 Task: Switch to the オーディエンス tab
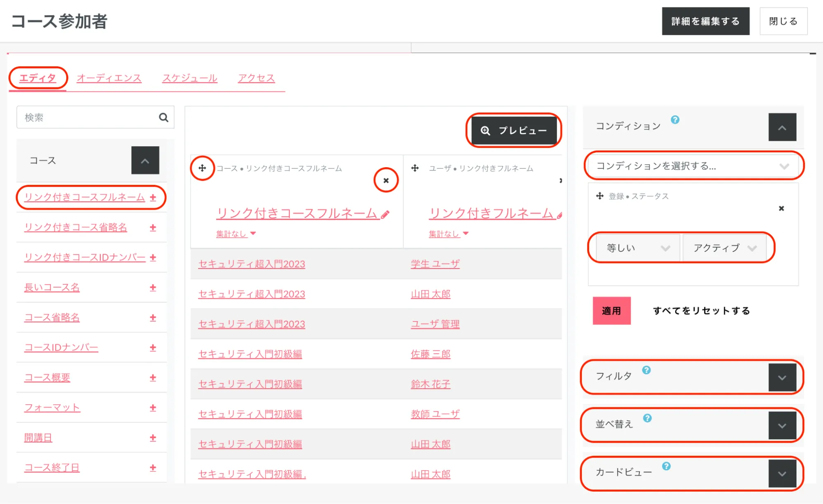click(109, 78)
